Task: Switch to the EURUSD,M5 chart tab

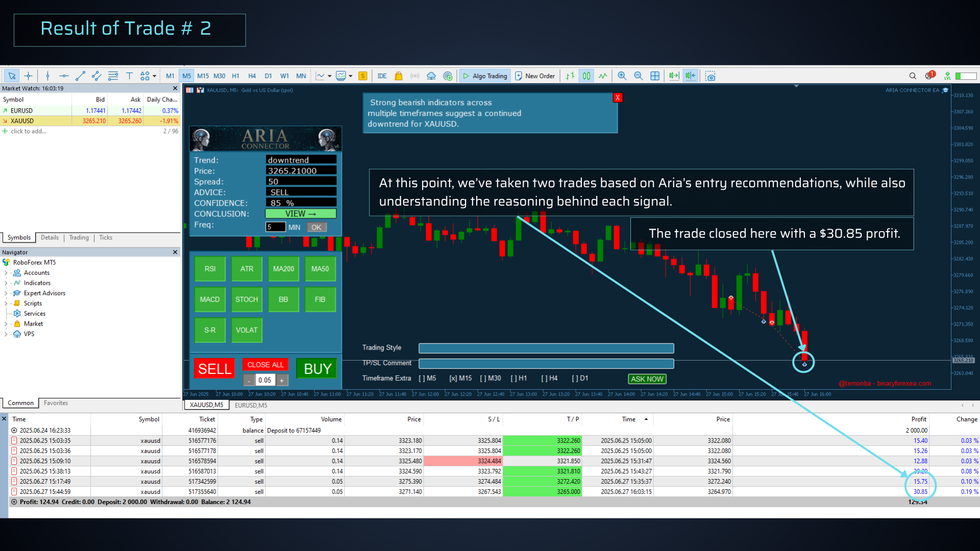Action: coord(251,406)
